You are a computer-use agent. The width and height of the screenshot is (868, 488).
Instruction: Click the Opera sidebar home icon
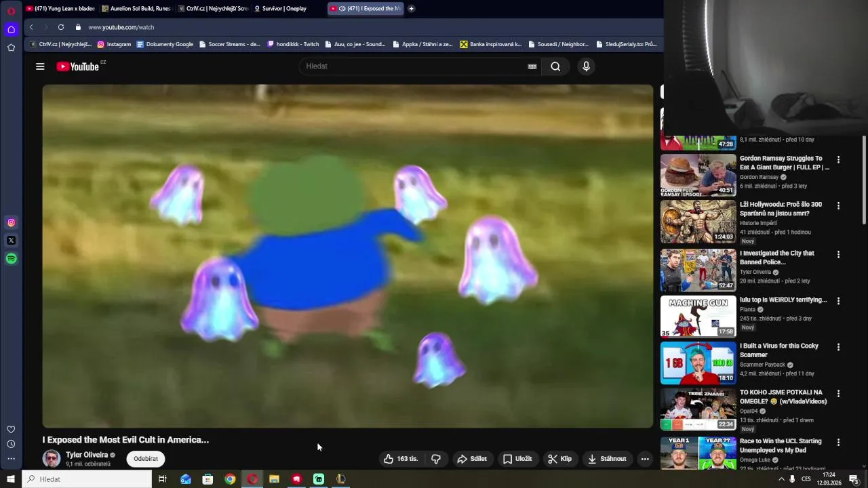tap(11, 29)
